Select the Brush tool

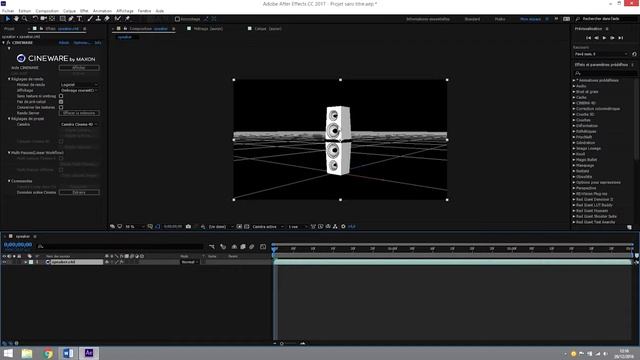(x=90, y=19)
